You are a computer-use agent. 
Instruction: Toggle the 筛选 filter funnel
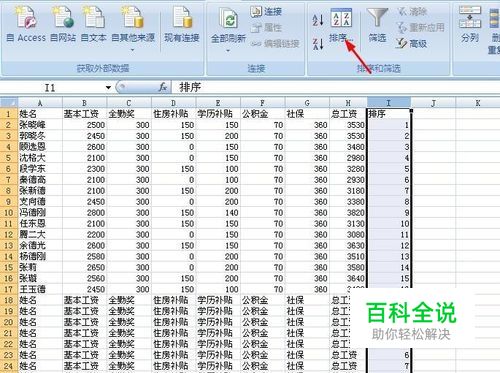click(x=377, y=25)
